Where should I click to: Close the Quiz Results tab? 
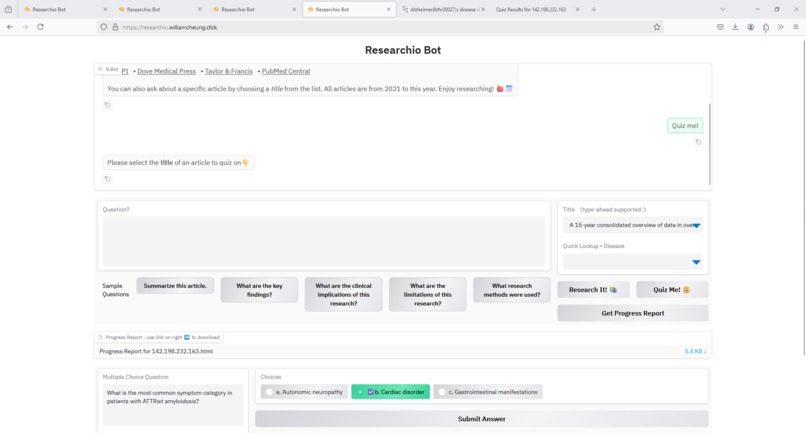point(577,9)
